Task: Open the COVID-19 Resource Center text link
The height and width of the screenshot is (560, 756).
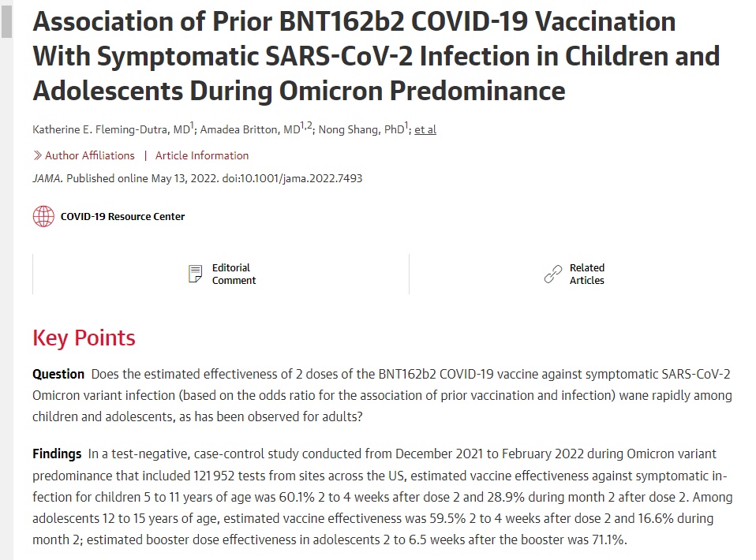Action: pyautogui.click(x=122, y=216)
